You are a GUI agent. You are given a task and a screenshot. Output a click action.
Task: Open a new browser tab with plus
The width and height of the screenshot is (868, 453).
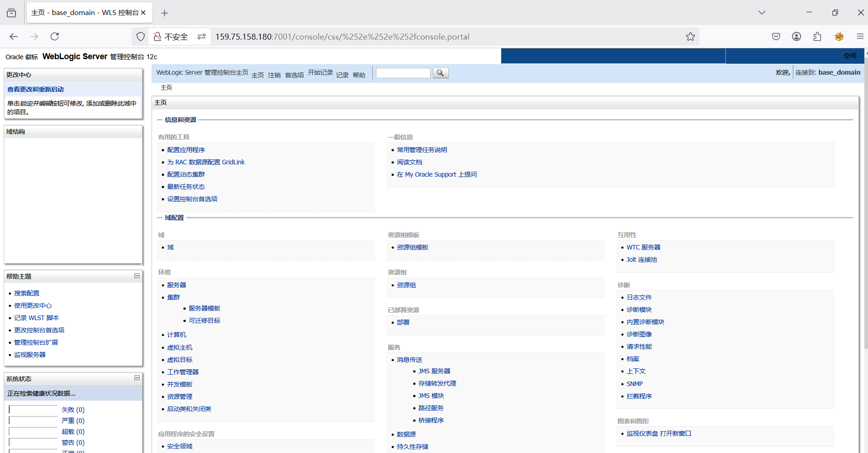click(164, 13)
